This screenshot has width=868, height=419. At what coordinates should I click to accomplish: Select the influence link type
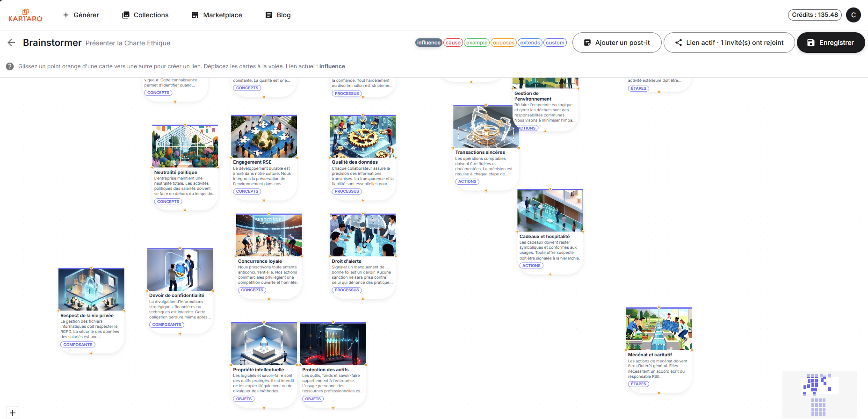428,43
